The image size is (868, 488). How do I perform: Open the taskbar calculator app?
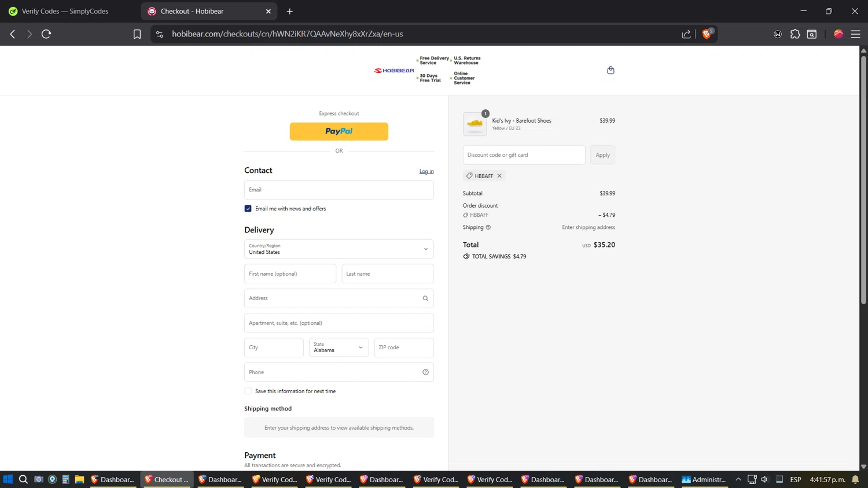point(65,479)
